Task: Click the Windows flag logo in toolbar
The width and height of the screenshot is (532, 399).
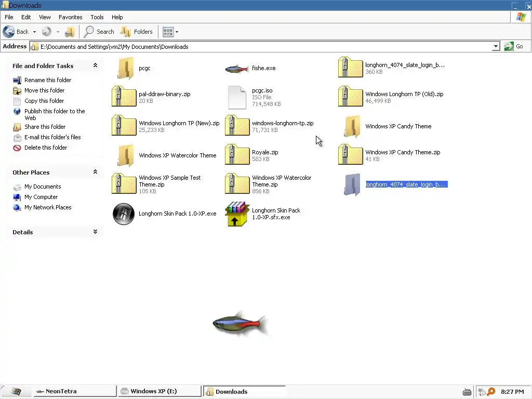Action: pyautogui.click(x=521, y=17)
